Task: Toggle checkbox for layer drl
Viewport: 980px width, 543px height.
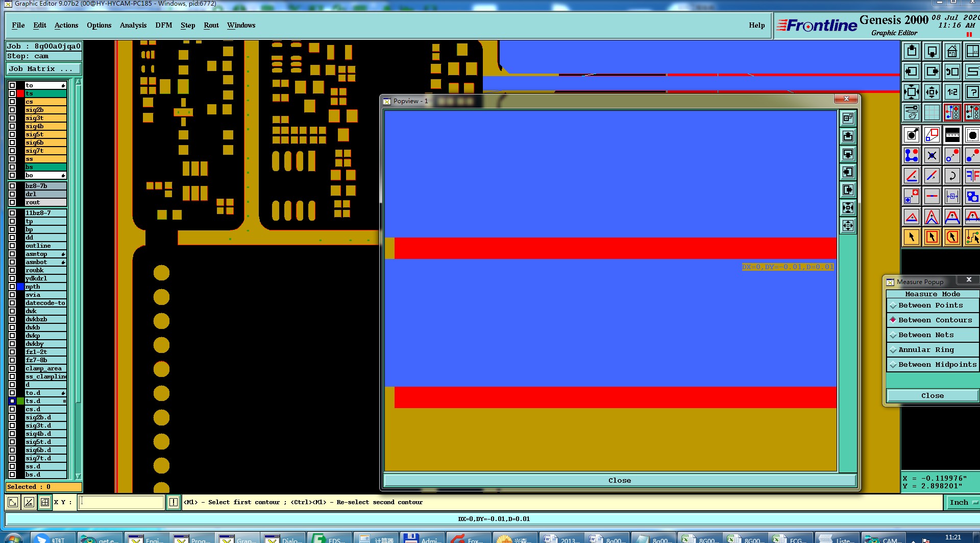Action: (x=12, y=194)
